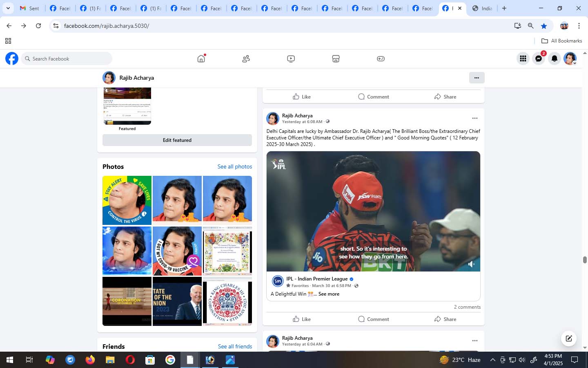
Task: Open the weather widget showing 23°C Haze
Action: click(460, 360)
